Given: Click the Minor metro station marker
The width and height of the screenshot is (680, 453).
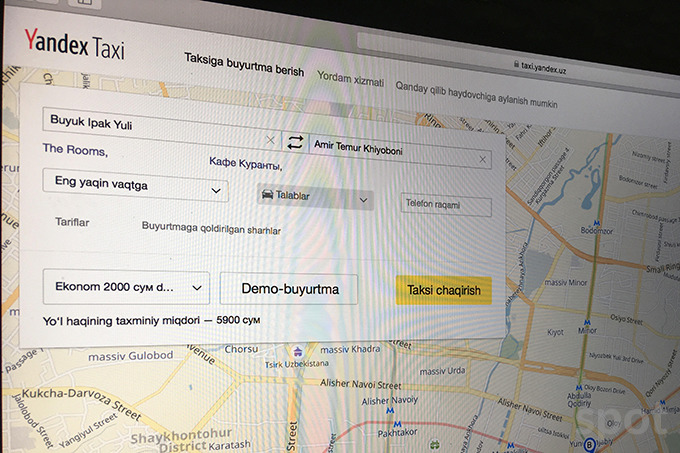Looking at the screenshot, I should [587, 323].
